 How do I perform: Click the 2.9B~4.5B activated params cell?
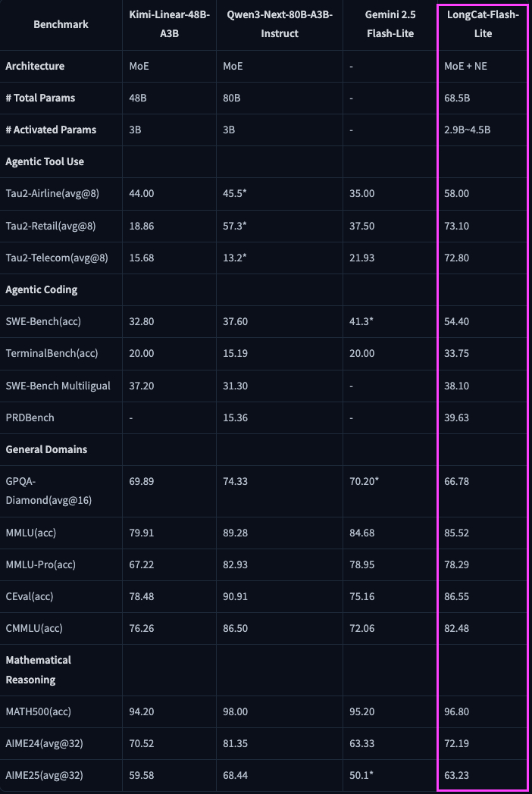[468, 130]
